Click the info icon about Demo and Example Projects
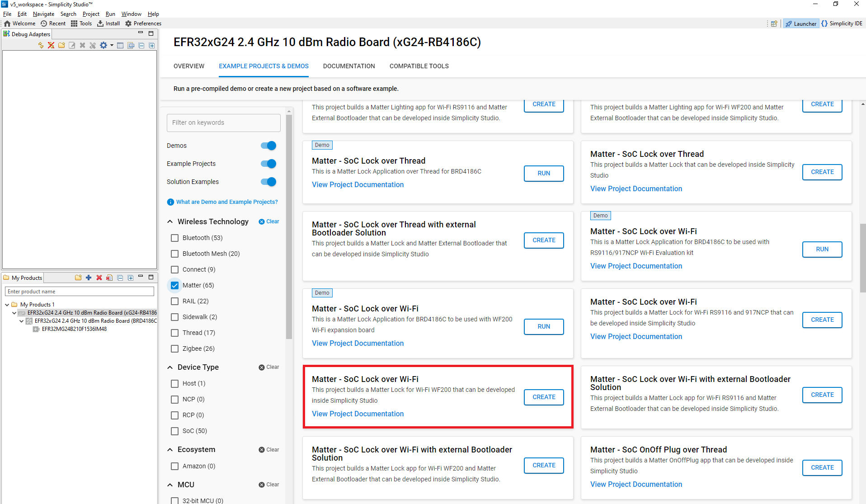This screenshot has height=504, width=866. 170,202
